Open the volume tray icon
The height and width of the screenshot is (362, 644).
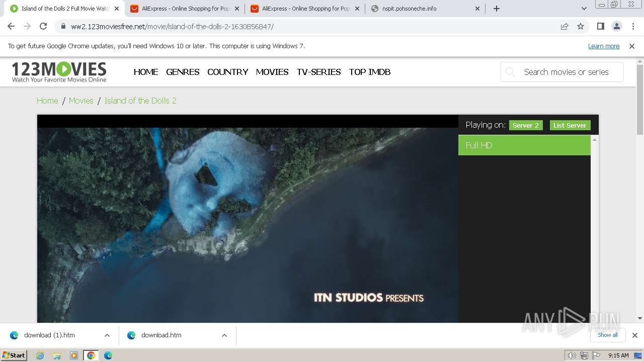[x=572, y=355]
